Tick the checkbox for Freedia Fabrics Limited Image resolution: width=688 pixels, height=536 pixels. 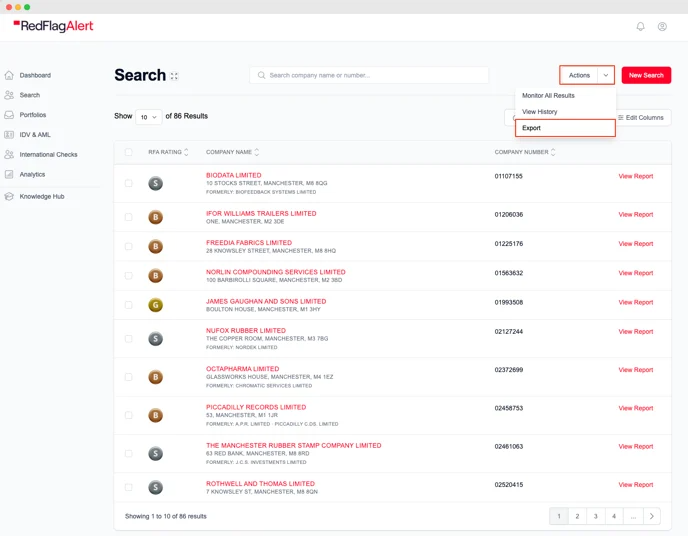[129, 247]
